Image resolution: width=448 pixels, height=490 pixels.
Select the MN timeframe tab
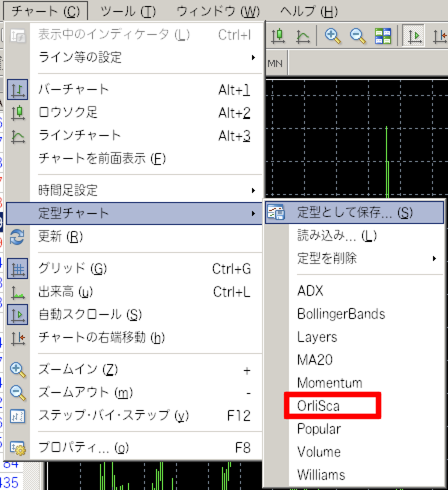click(274, 64)
